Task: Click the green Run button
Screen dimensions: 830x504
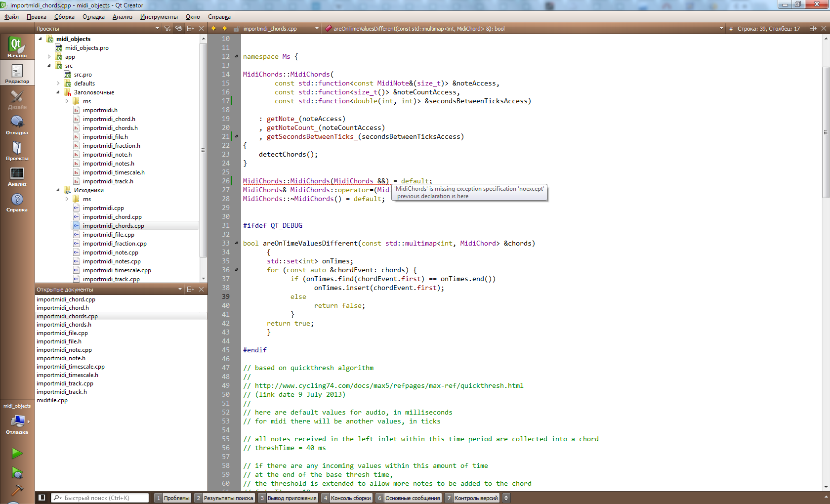Action: 17,453
